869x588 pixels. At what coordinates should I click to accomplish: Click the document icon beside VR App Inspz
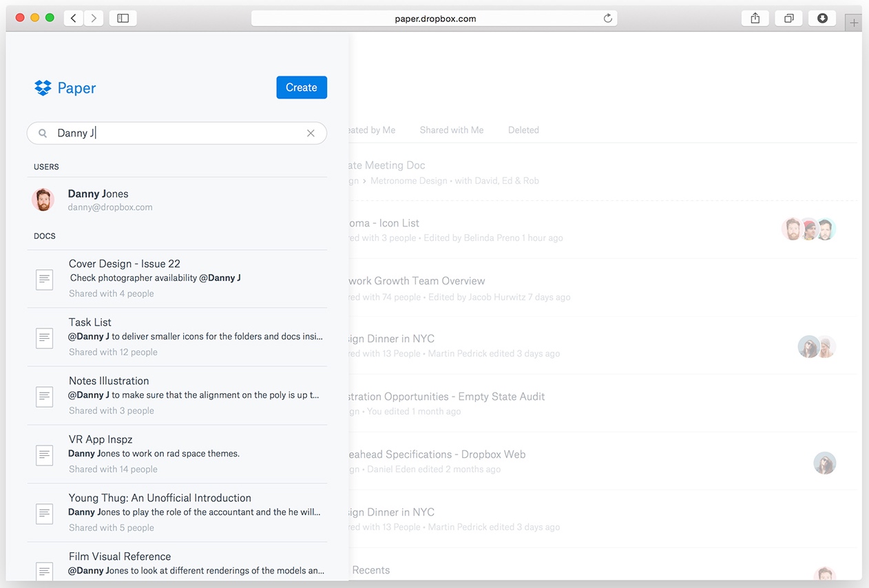click(x=44, y=455)
